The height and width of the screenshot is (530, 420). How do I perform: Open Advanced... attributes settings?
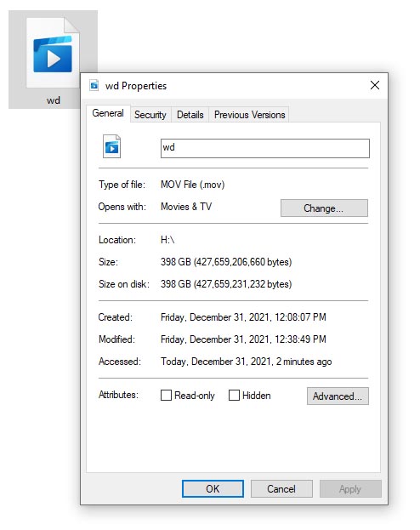pyautogui.click(x=338, y=396)
